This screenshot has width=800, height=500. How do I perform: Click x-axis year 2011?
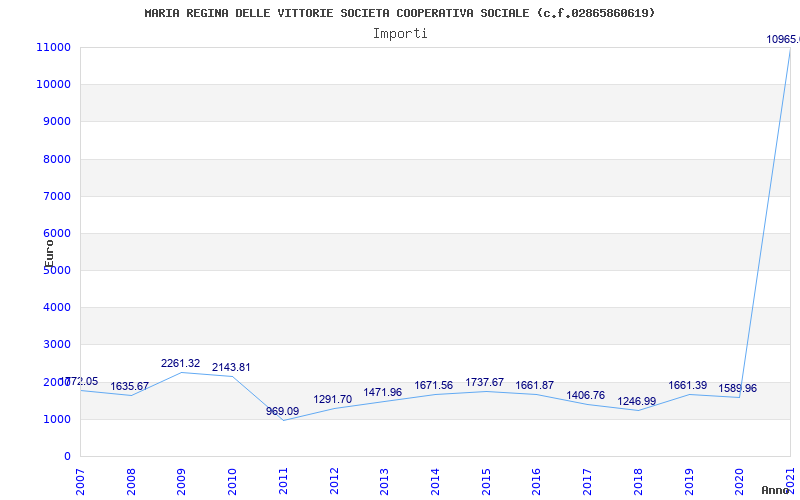[x=283, y=481]
